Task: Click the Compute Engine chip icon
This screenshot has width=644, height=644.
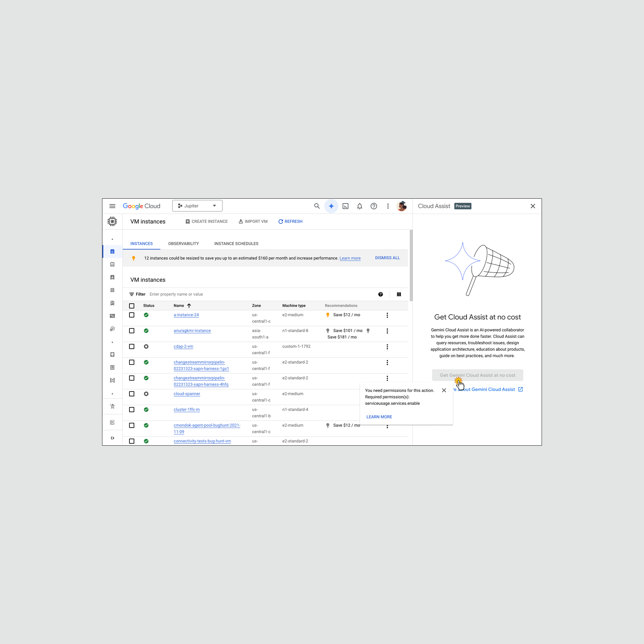Action: tap(112, 221)
